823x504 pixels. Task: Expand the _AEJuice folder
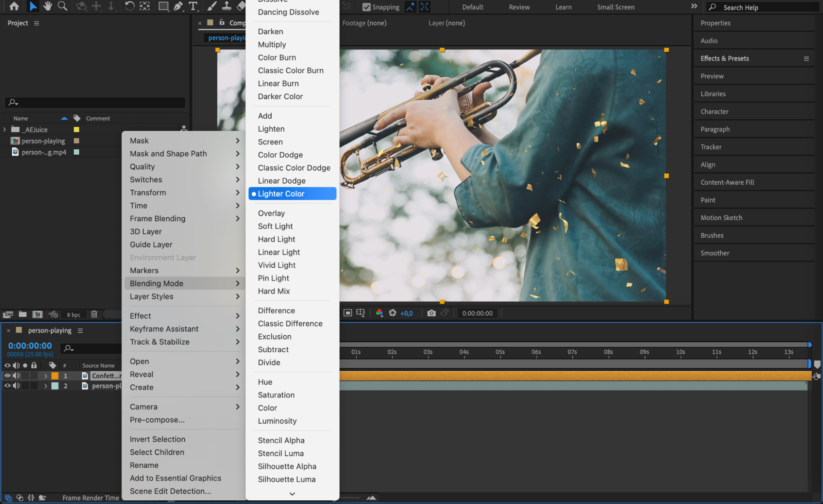[x=5, y=130]
